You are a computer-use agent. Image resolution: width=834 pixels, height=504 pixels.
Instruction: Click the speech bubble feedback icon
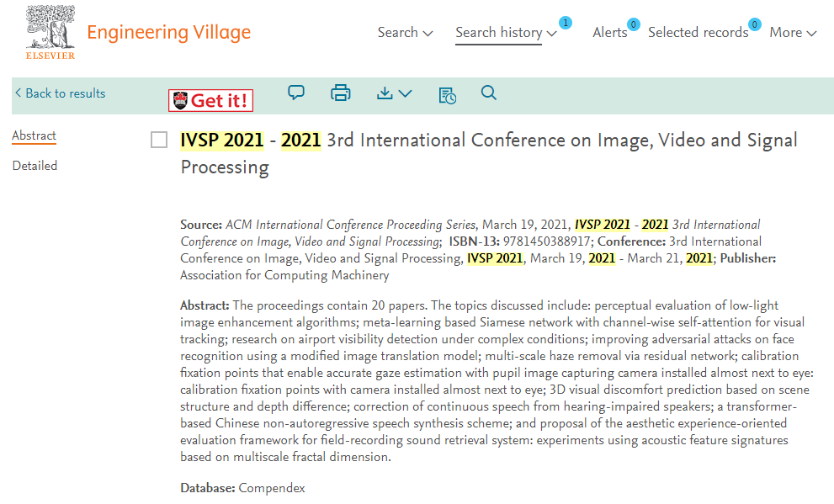296,93
